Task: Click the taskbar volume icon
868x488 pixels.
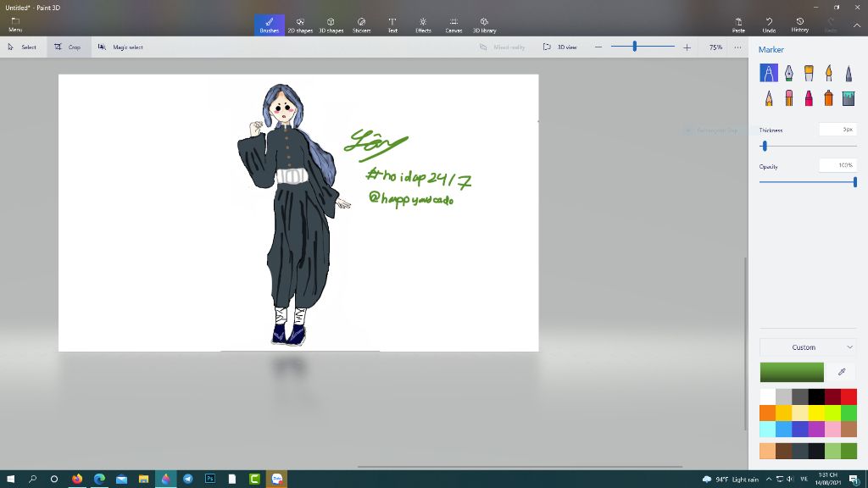Action: pyautogui.click(x=790, y=480)
